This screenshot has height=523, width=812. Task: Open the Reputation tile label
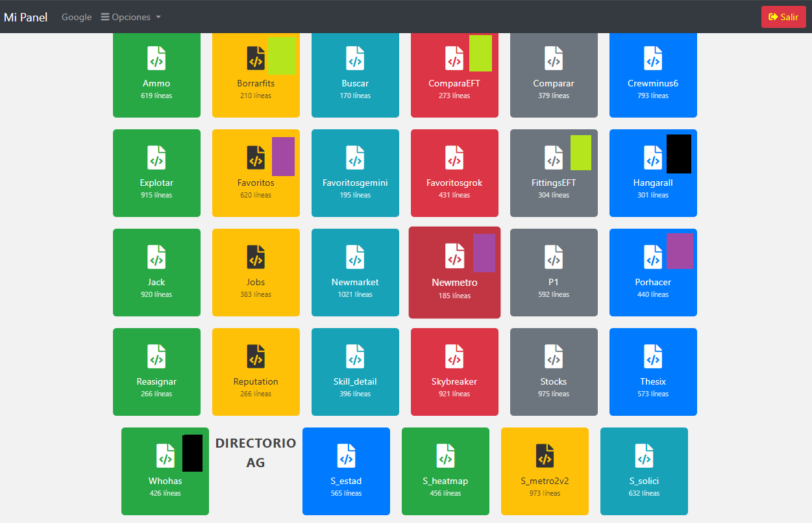click(x=256, y=381)
